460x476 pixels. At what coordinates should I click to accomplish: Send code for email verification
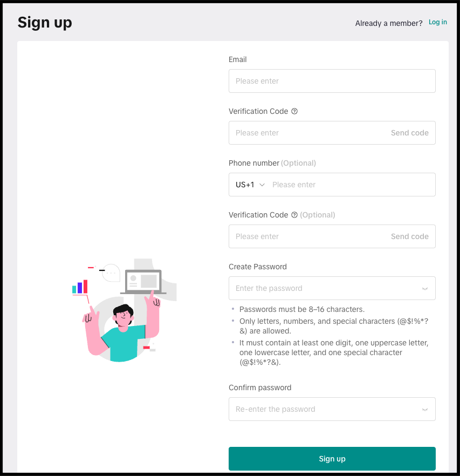409,133
